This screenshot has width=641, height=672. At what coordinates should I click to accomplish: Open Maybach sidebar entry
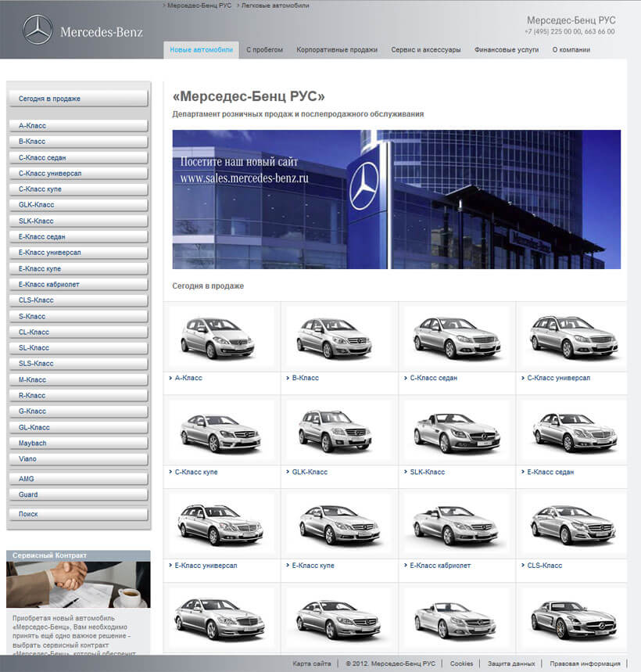click(x=78, y=443)
